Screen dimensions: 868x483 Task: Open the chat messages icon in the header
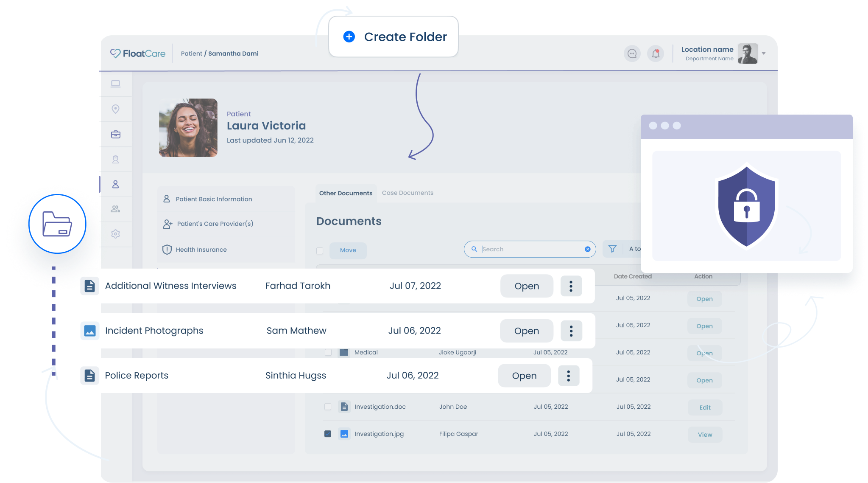point(632,53)
